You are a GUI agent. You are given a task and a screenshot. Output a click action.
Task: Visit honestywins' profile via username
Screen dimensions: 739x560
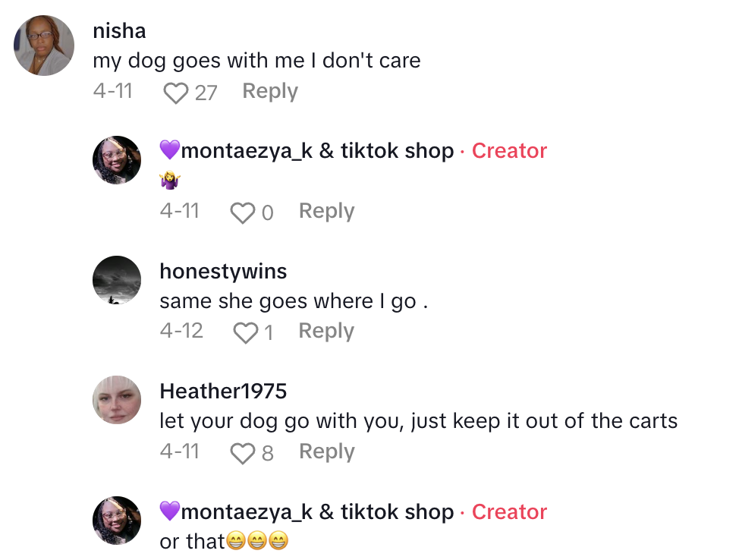click(223, 271)
